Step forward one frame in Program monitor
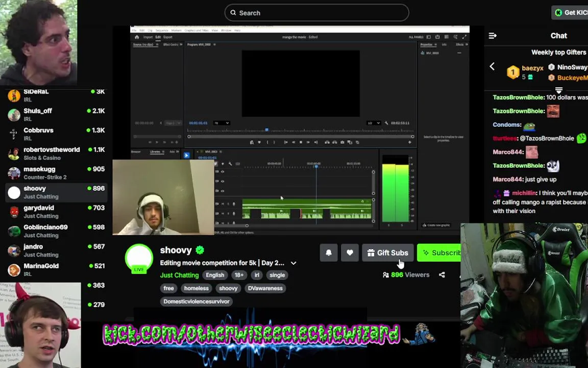This screenshot has width=588, height=368. pyautogui.click(x=308, y=142)
